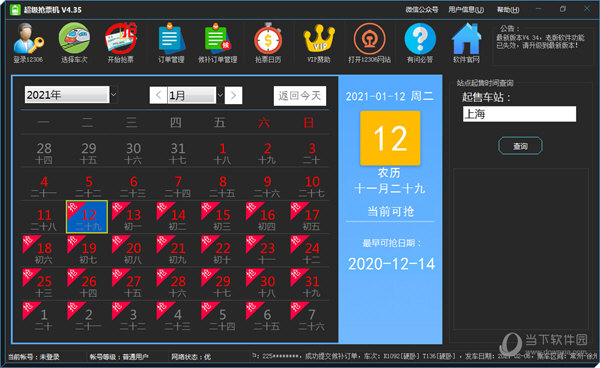
Task: Select January 24 十二
Action: [311, 251]
